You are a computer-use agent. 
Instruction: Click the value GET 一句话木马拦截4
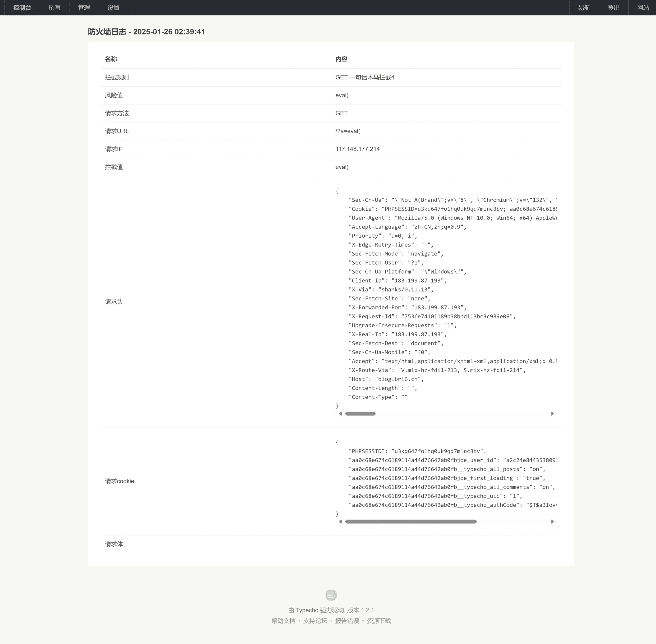pyautogui.click(x=365, y=78)
